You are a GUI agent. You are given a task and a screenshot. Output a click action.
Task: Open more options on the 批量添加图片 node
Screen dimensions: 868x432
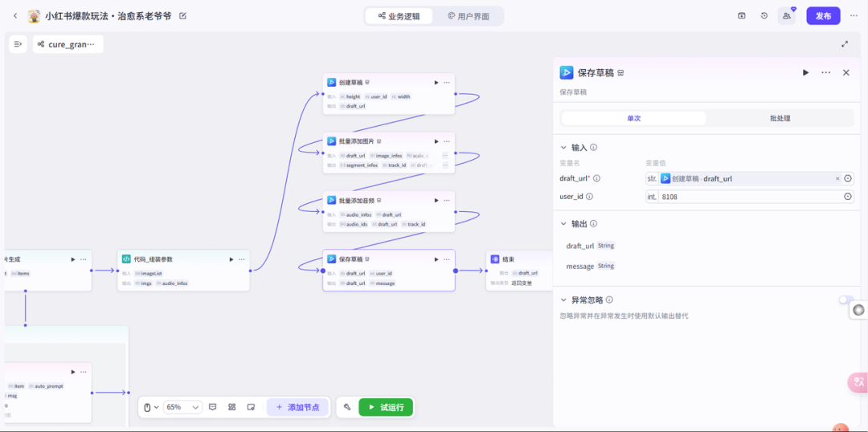coord(447,141)
